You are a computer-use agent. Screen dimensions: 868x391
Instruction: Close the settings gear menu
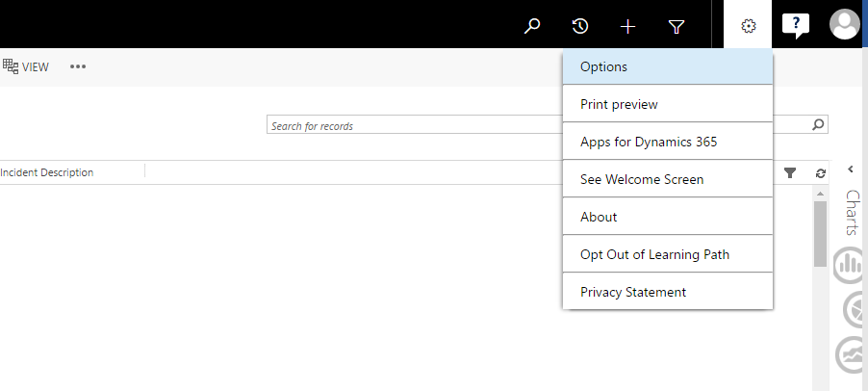point(748,25)
